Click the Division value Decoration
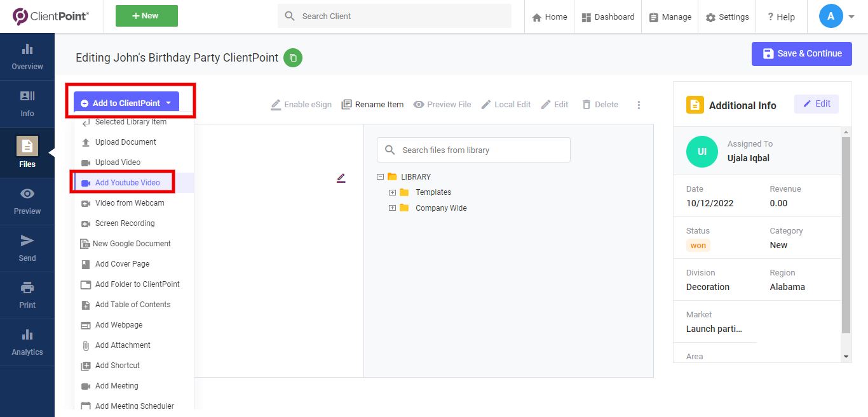Image resolution: width=868 pixels, height=417 pixels. click(x=708, y=287)
